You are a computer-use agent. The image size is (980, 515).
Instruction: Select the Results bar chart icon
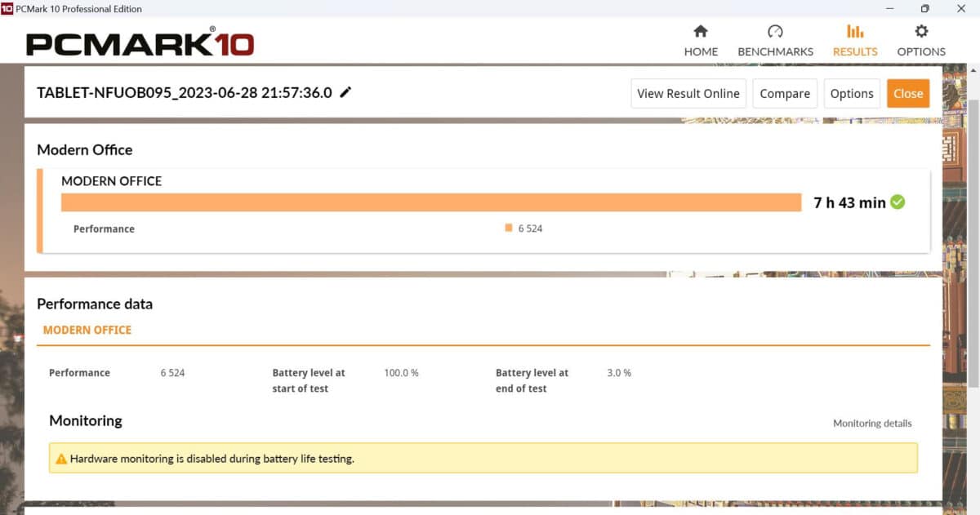855,32
